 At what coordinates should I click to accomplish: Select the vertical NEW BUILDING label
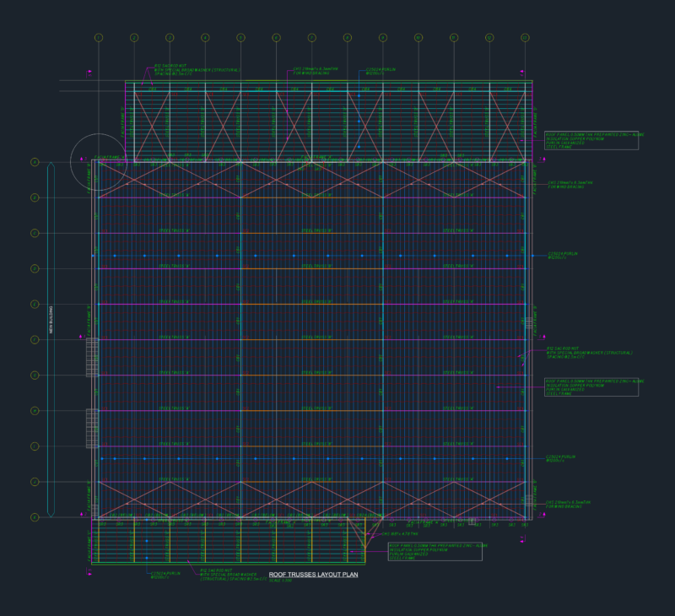(51, 320)
